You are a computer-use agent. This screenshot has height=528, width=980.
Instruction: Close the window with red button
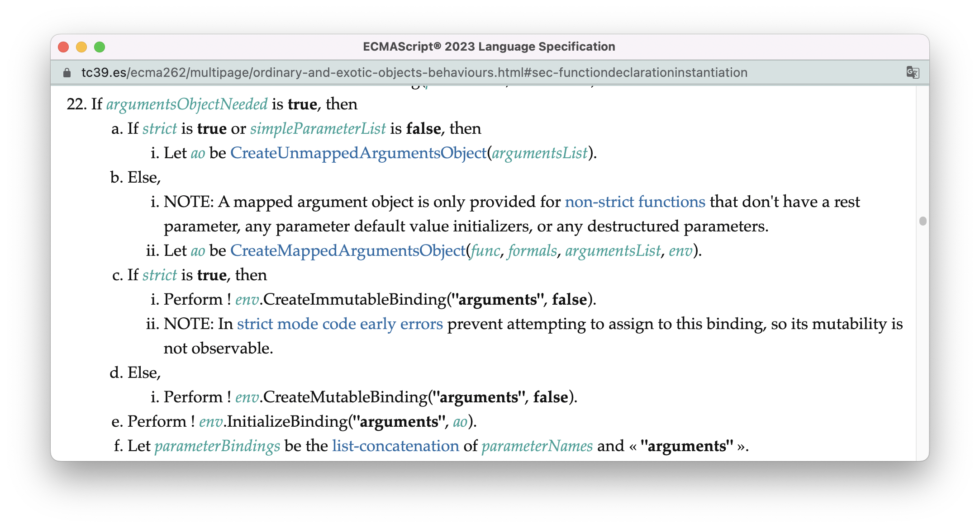click(63, 47)
